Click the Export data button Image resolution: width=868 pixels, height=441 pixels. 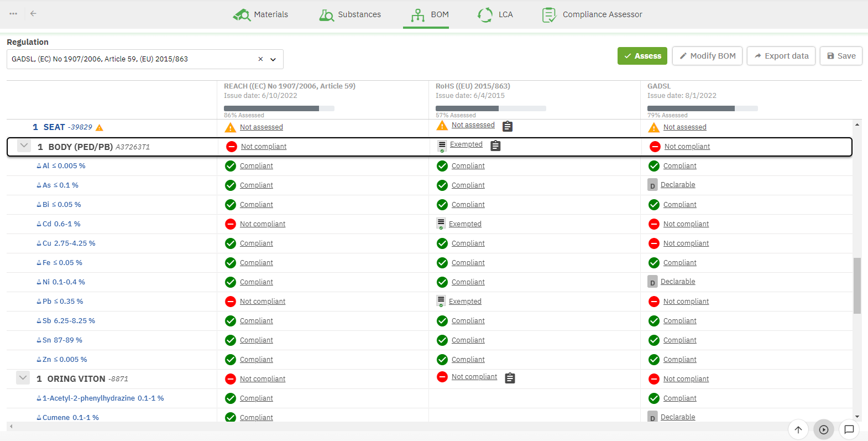(781, 56)
